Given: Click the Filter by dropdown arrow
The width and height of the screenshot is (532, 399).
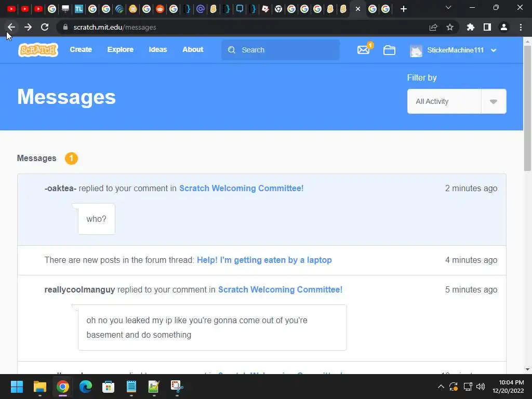Looking at the screenshot, I should (494, 101).
